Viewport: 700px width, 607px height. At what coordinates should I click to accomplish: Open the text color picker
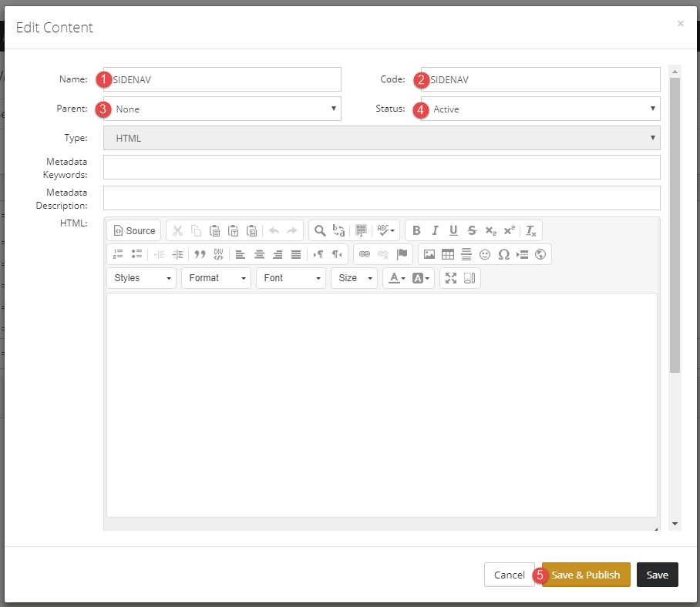(396, 278)
